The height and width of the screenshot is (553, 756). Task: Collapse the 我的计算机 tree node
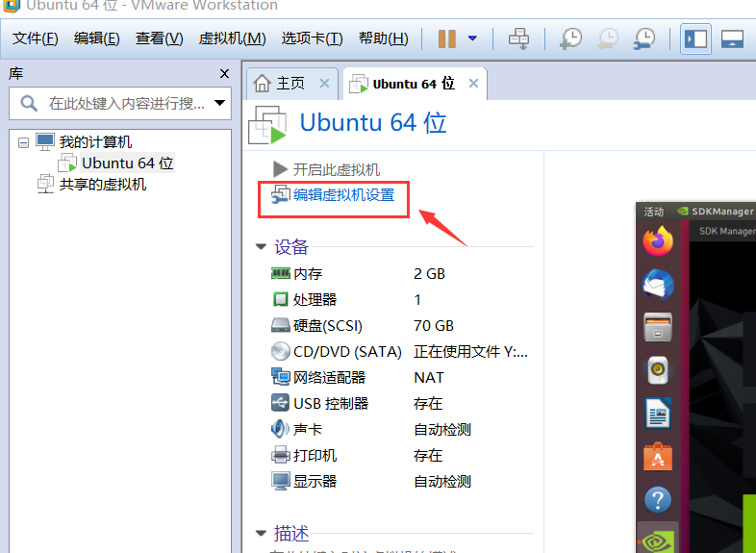pyautogui.click(x=23, y=142)
